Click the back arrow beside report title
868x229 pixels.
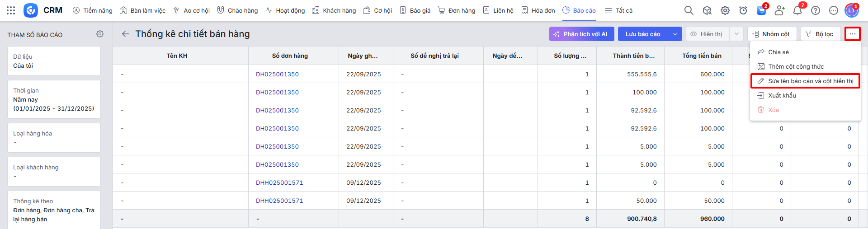(126, 34)
